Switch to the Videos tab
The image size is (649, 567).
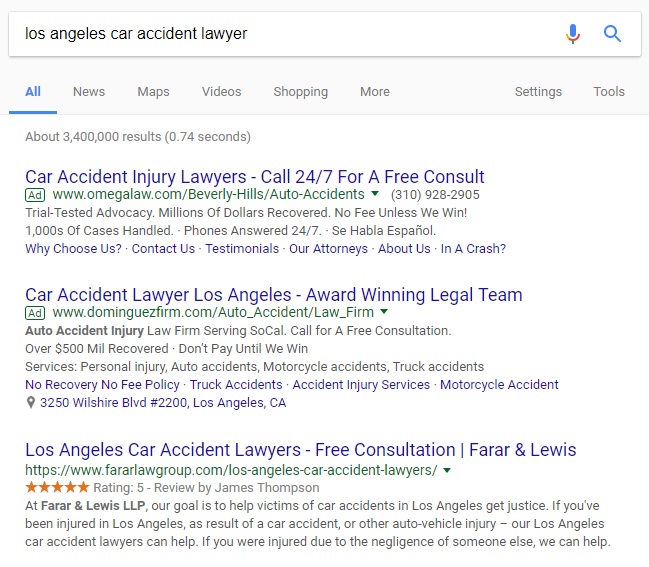tap(221, 91)
